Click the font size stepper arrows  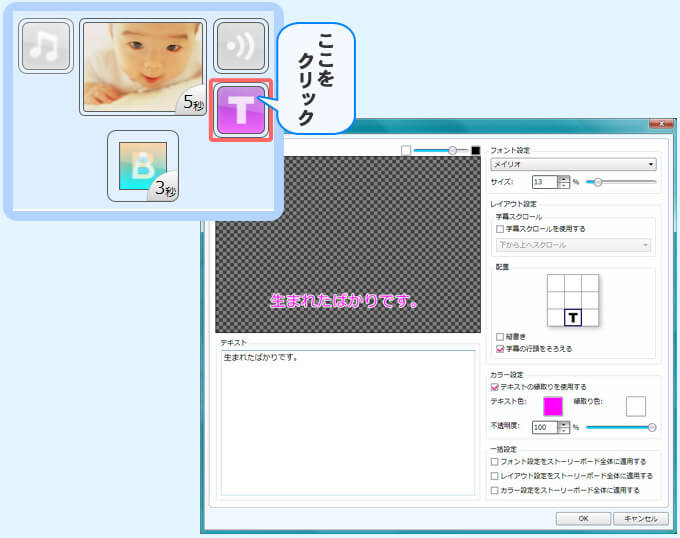[564, 182]
